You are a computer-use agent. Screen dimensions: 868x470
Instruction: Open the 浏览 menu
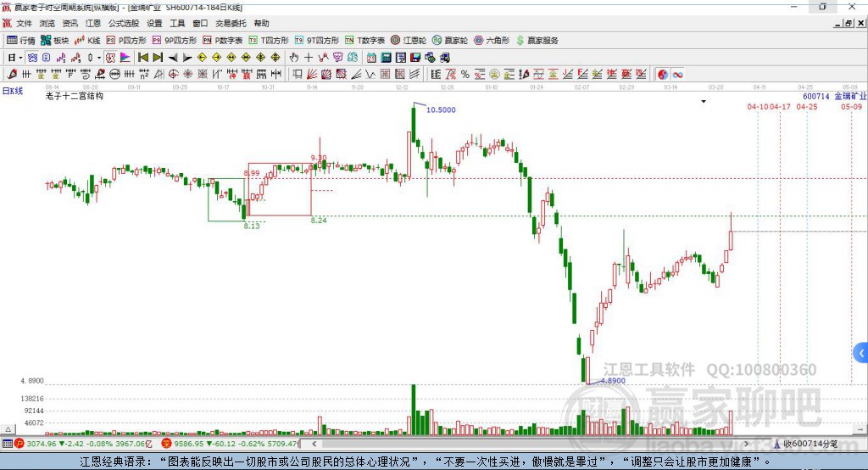coord(47,23)
